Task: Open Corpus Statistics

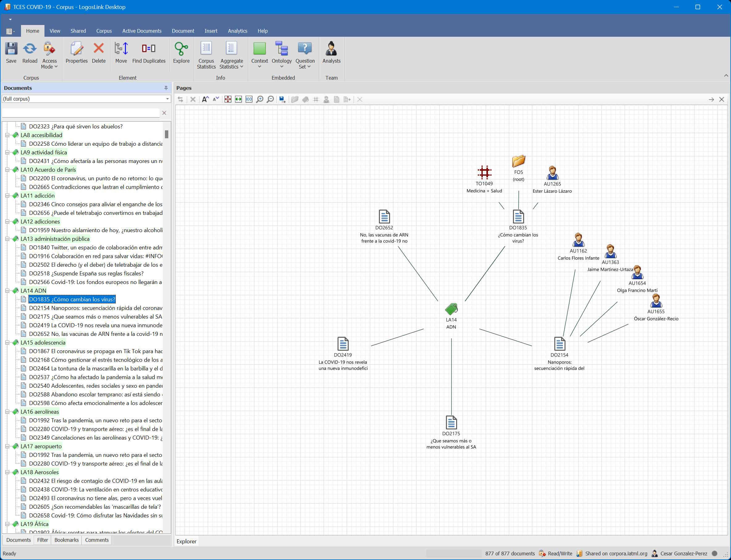Action: click(x=206, y=55)
